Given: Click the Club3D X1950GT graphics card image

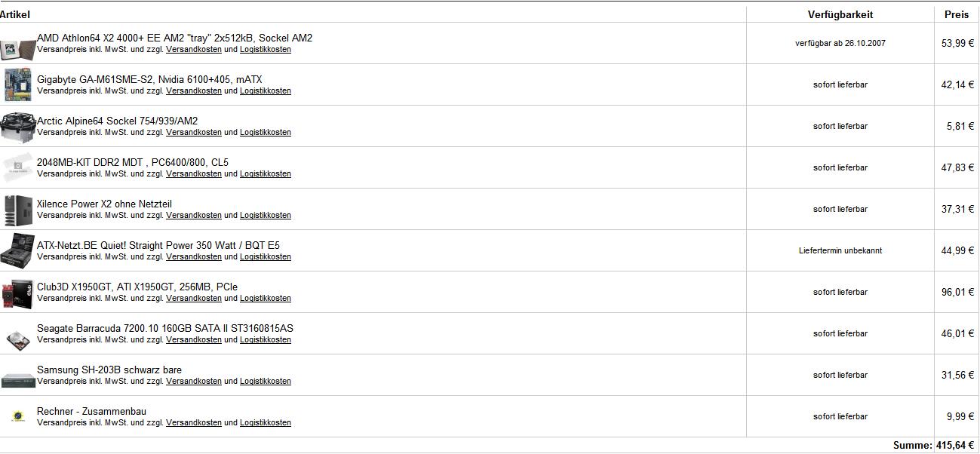Looking at the screenshot, I should click(18, 293).
